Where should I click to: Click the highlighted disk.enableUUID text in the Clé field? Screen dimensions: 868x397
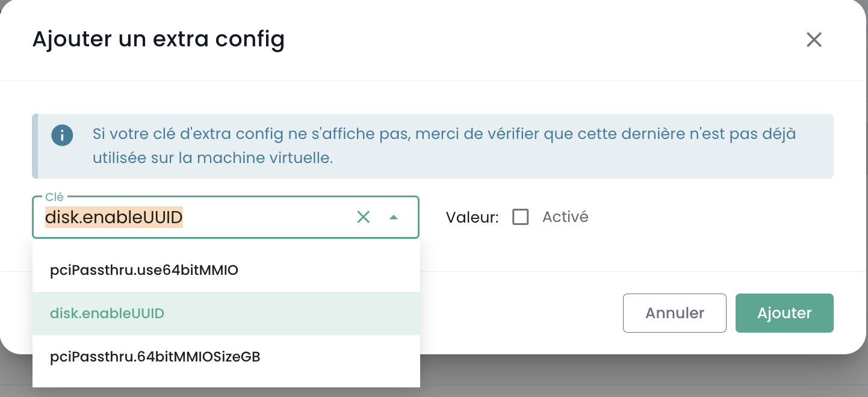114,218
